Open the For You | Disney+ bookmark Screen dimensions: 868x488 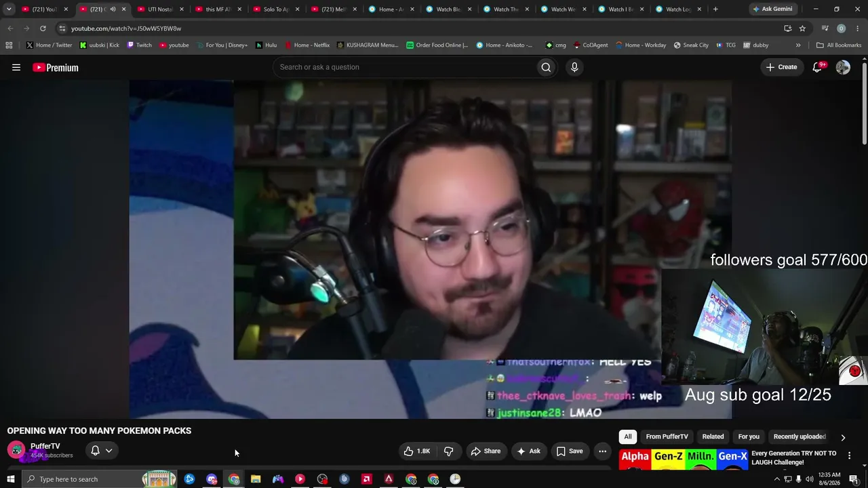222,45
